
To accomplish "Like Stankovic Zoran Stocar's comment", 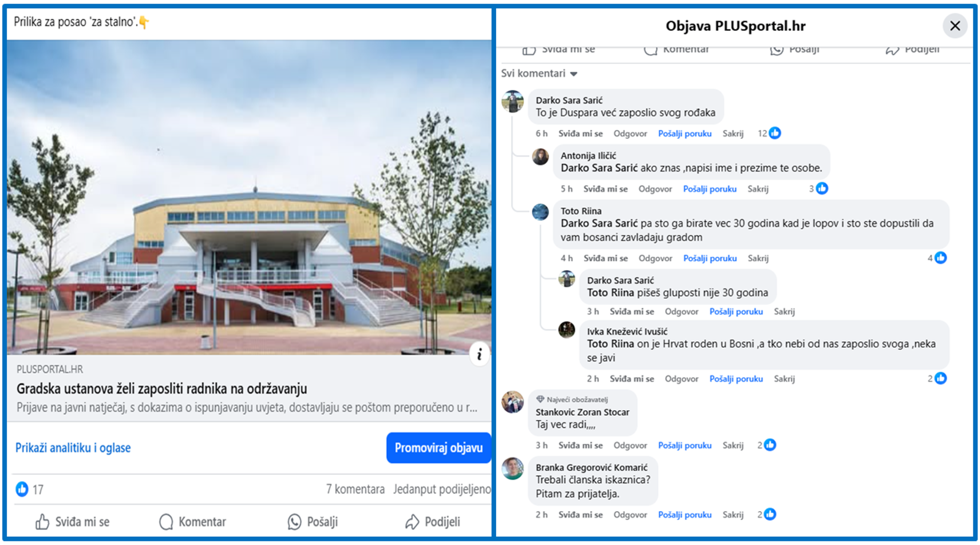I will [580, 445].
